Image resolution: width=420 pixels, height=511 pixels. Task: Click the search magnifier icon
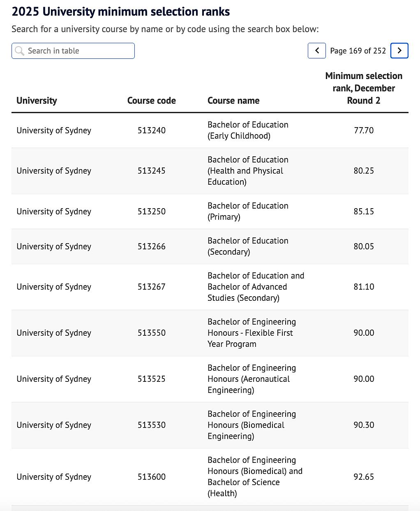point(19,51)
